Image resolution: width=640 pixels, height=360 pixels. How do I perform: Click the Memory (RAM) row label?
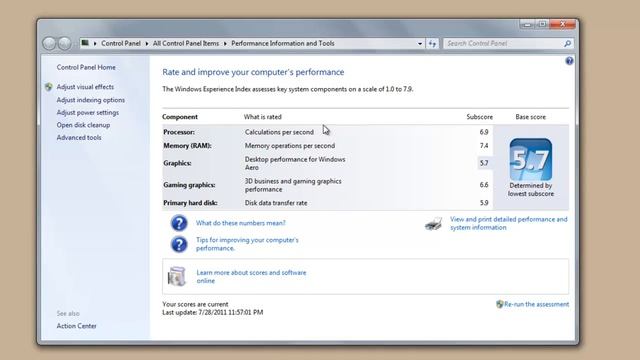(187, 146)
